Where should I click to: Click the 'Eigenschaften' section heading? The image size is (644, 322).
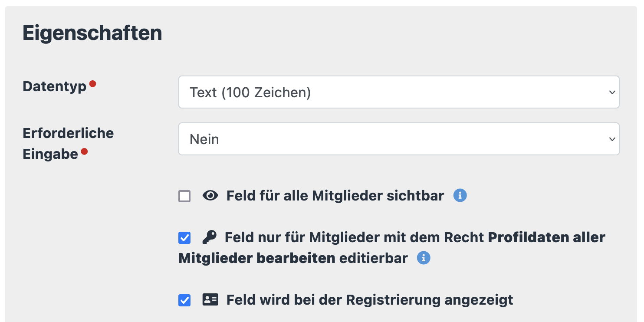click(92, 33)
